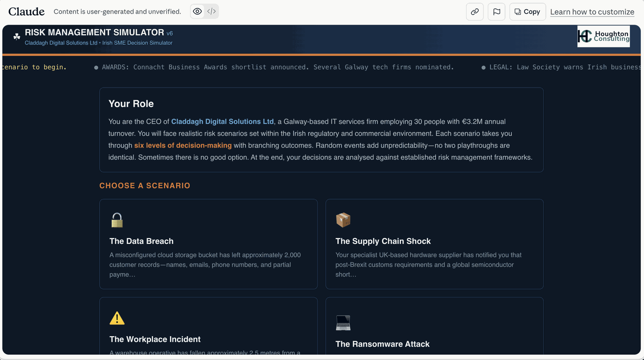This screenshot has width=644, height=360.
Task: Select The Workplace Incident scenario
Action: coord(208,326)
